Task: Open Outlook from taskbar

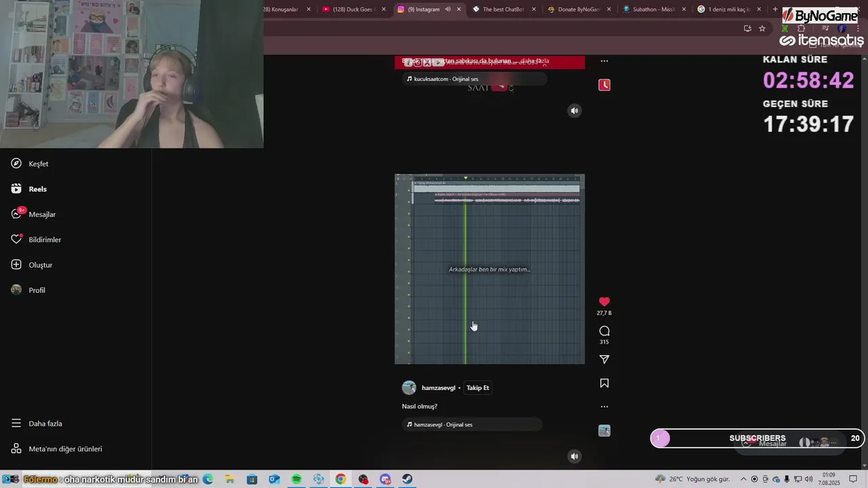Action: [274, 479]
